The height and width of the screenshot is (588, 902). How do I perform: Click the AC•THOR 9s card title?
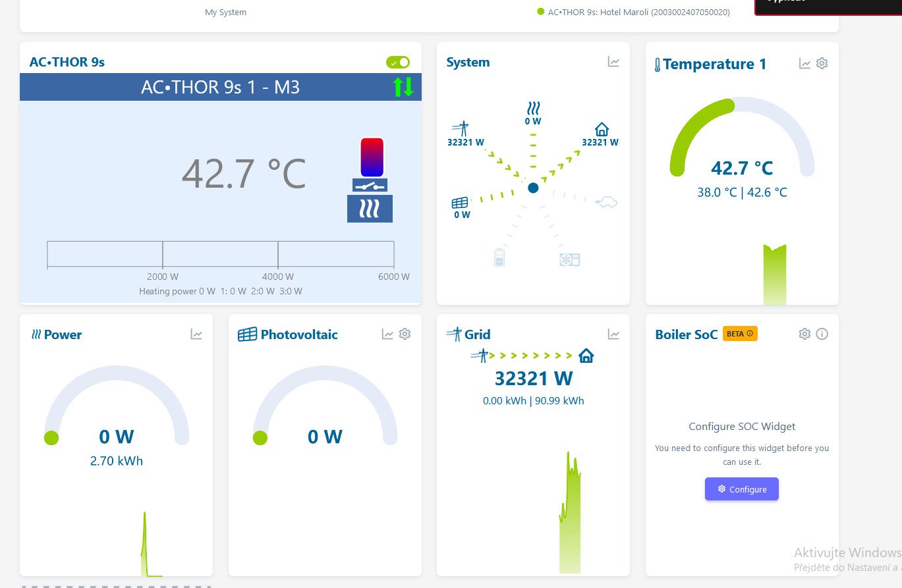(x=67, y=63)
